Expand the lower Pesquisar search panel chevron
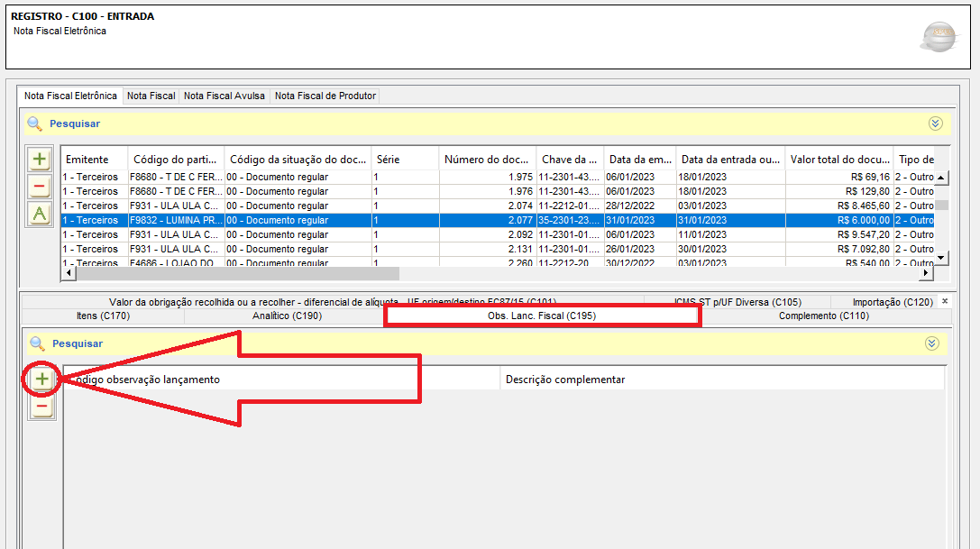Image resolution: width=980 pixels, height=549 pixels. click(932, 343)
